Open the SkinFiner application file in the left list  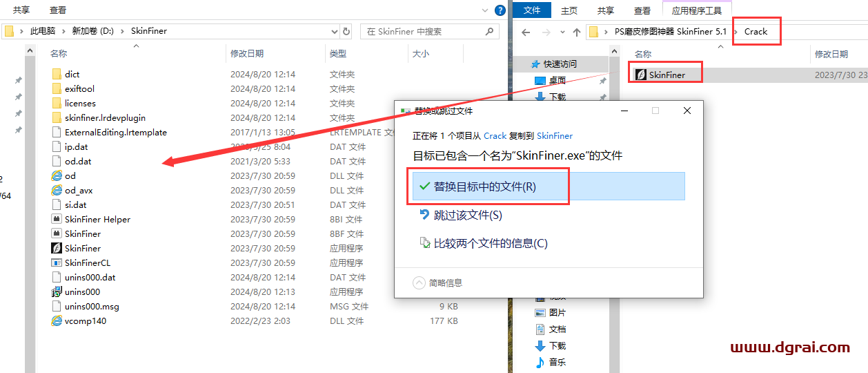(82, 248)
